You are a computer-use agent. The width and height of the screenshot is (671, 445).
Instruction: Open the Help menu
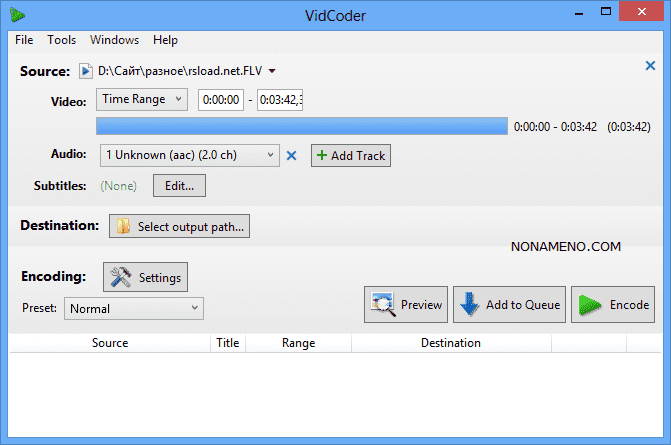pyautogui.click(x=165, y=40)
